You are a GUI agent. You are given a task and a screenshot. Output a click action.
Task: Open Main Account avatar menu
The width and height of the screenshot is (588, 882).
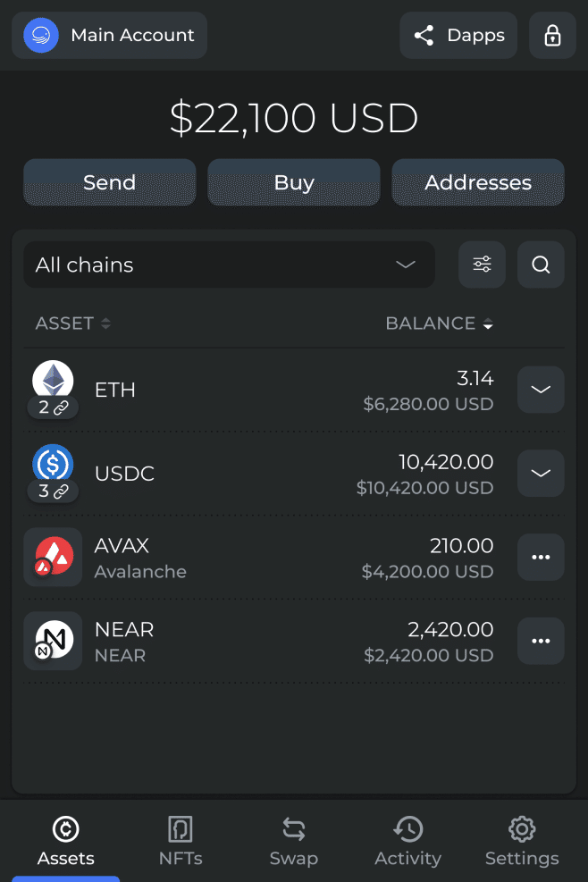(41, 36)
